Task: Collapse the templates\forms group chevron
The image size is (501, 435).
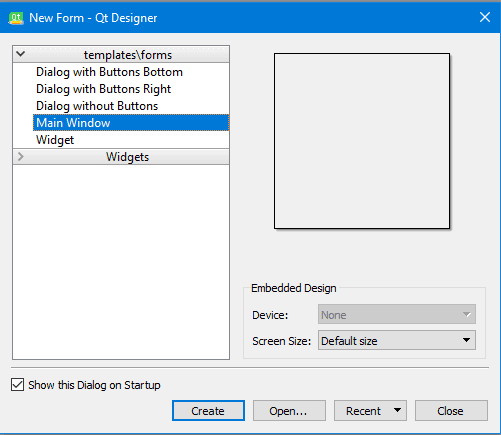Action: tap(21, 54)
